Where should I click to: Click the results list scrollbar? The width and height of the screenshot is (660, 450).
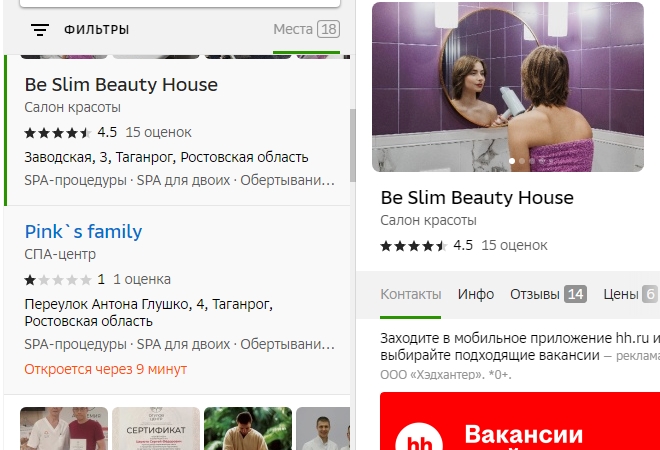(353, 145)
